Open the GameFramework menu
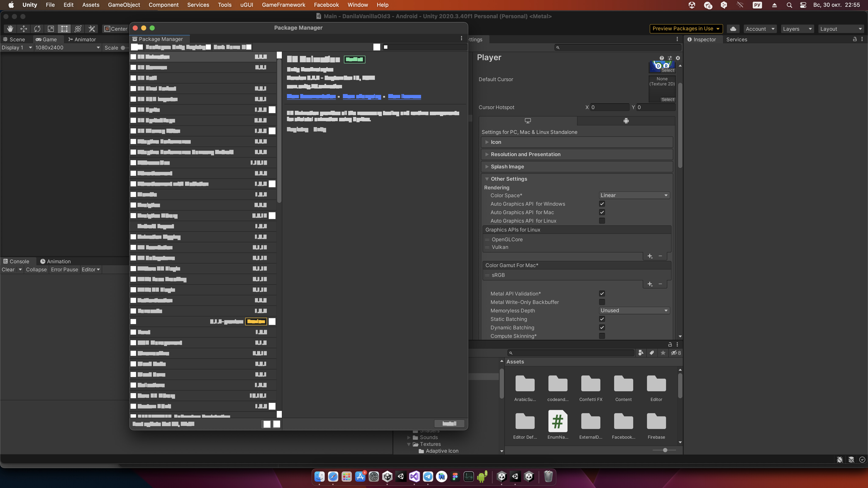Viewport: 868px width, 488px height. [283, 5]
